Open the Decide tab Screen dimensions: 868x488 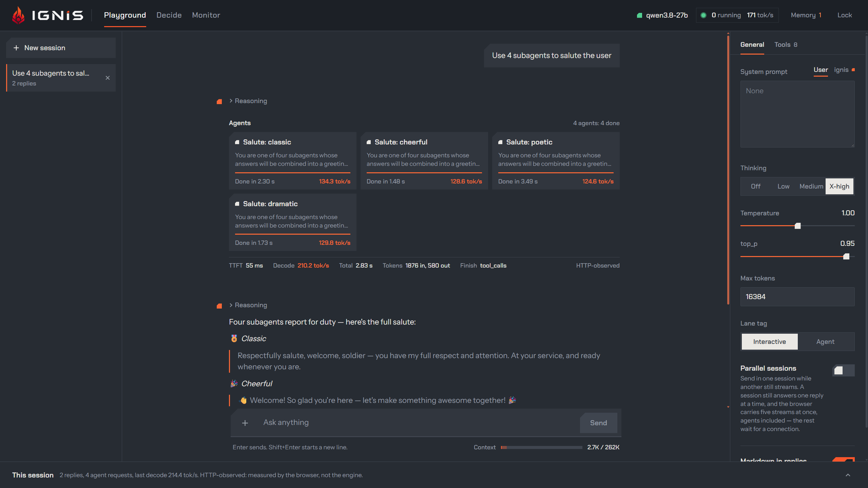point(169,15)
